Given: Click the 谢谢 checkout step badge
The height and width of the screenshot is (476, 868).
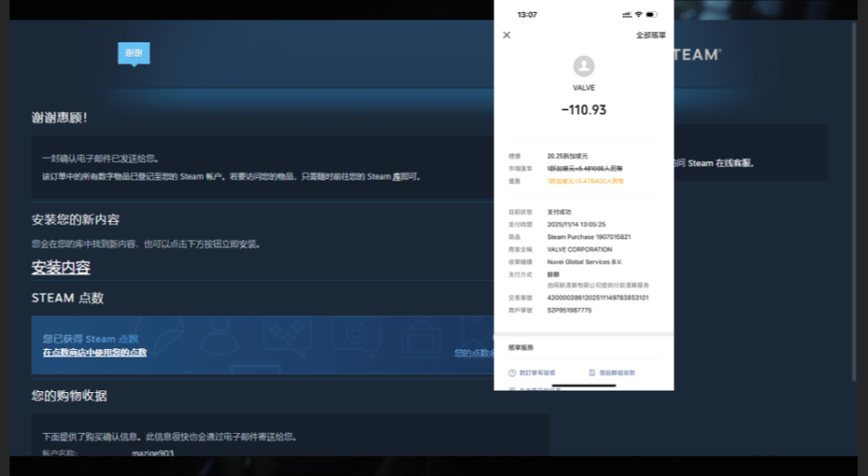Looking at the screenshot, I should pyautogui.click(x=134, y=53).
